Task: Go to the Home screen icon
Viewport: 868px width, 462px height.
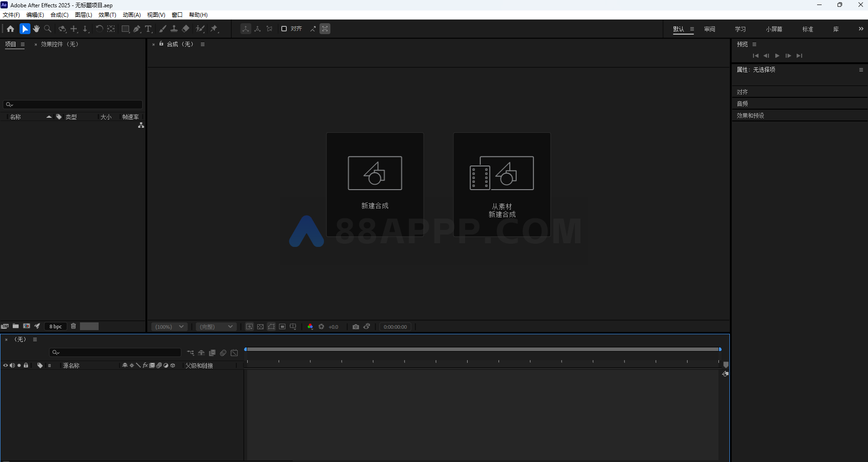Action: pyautogui.click(x=10, y=29)
